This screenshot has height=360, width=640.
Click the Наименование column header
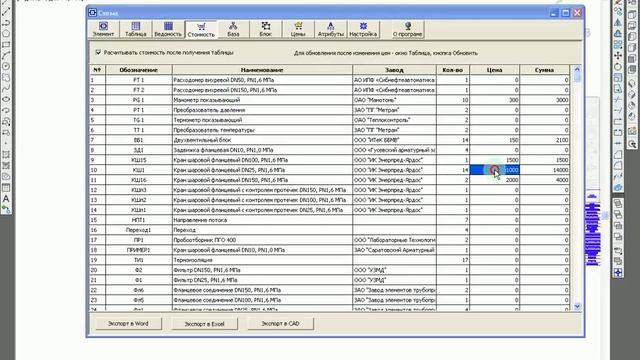point(262,70)
